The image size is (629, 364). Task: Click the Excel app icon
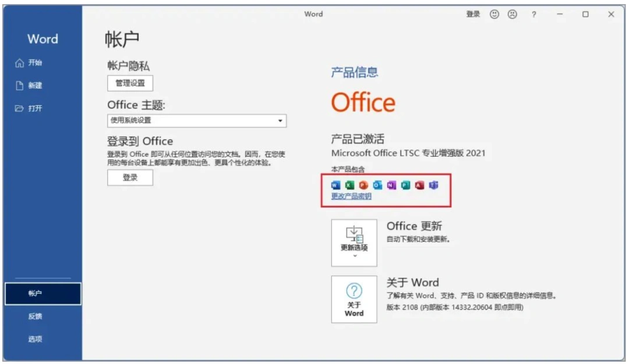(x=349, y=185)
